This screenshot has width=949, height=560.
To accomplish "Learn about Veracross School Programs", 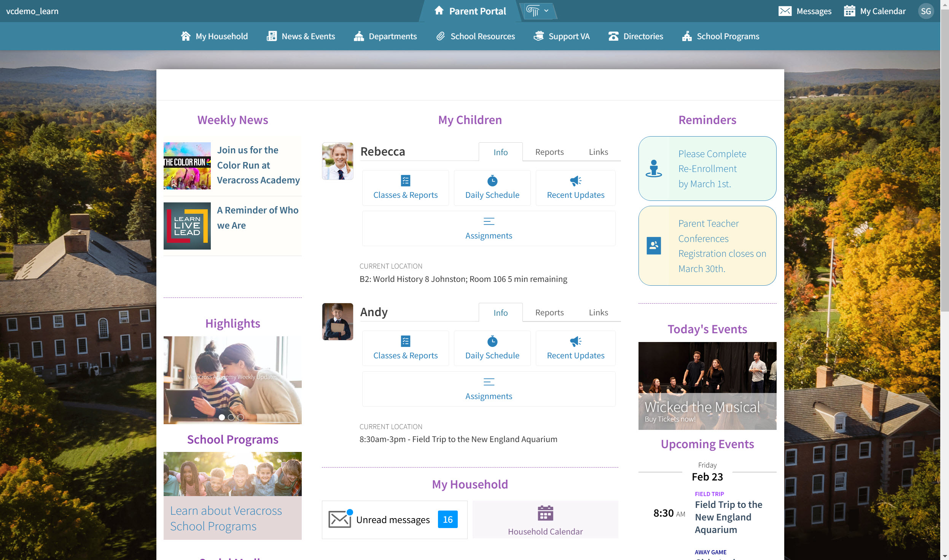I will [226, 518].
